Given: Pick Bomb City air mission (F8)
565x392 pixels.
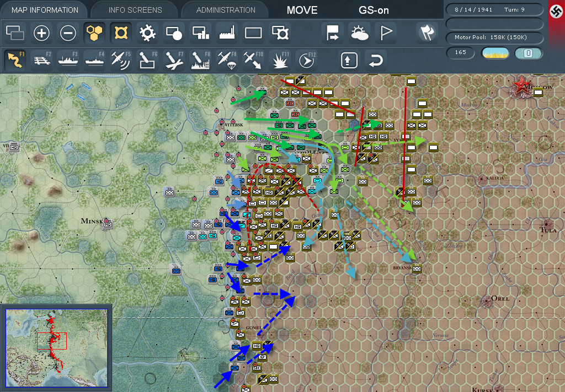Looking at the screenshot, I should [201, 60].
